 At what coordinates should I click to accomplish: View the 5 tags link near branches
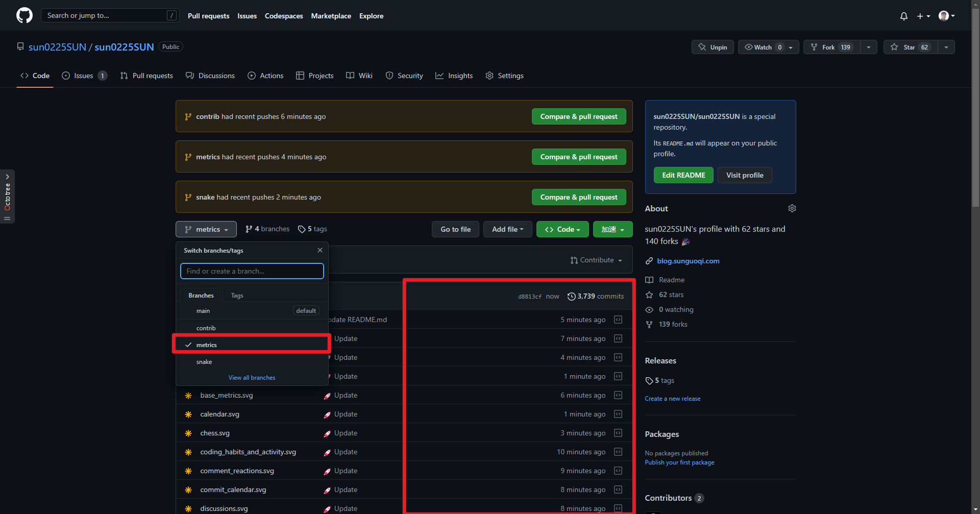(312, 229)
